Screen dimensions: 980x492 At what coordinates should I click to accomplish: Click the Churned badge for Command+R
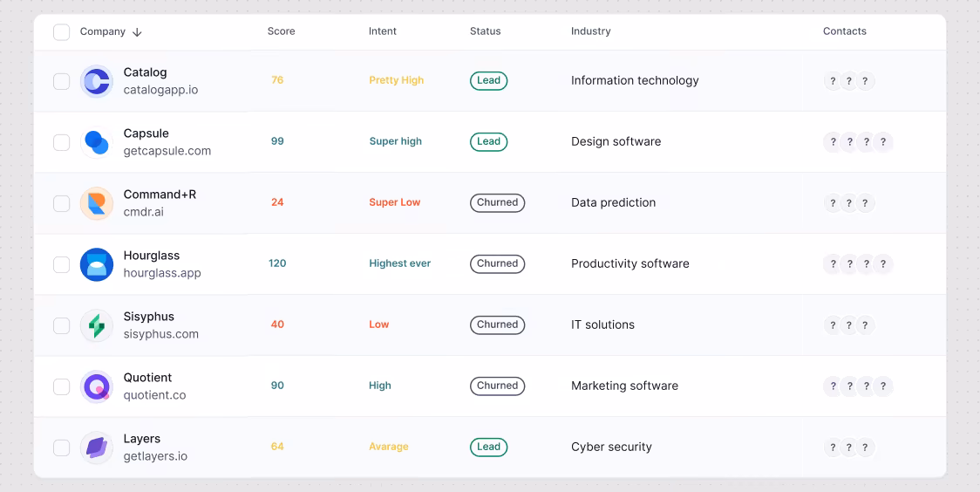click(498, 202)
